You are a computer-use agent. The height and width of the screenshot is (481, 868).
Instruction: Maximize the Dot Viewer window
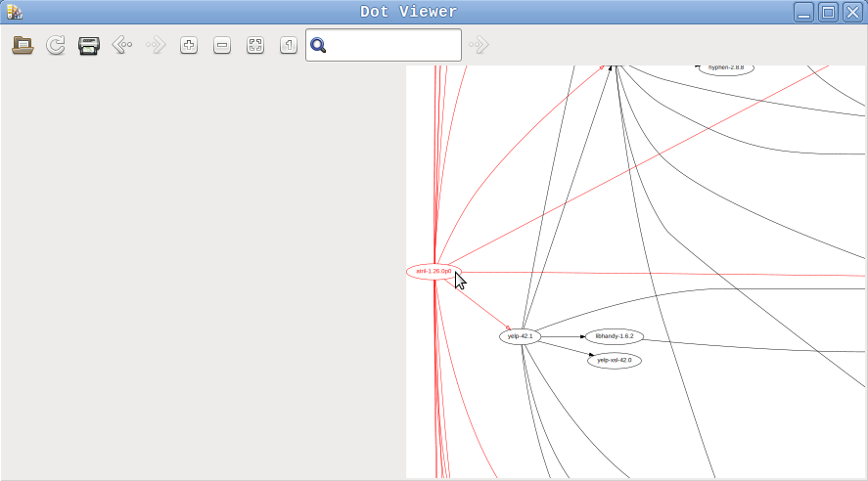click(x=829, y=12)
